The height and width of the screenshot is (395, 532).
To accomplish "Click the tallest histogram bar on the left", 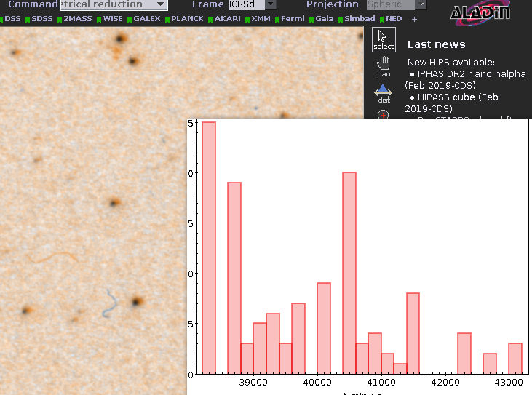I will click(209, 248).
